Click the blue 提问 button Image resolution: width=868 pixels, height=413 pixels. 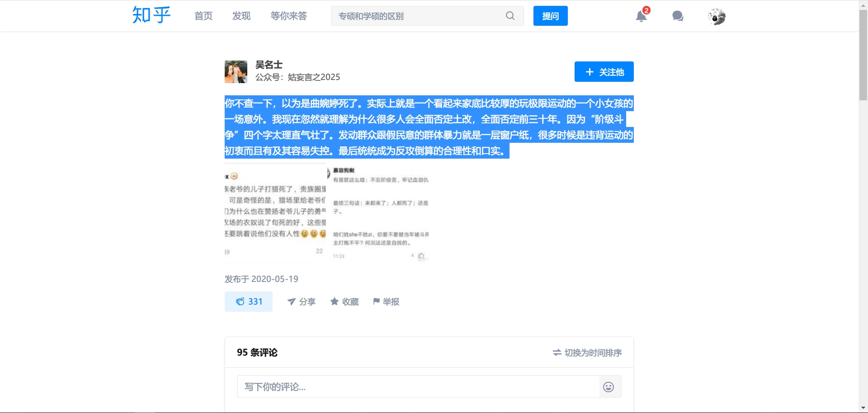pos(550,16)
